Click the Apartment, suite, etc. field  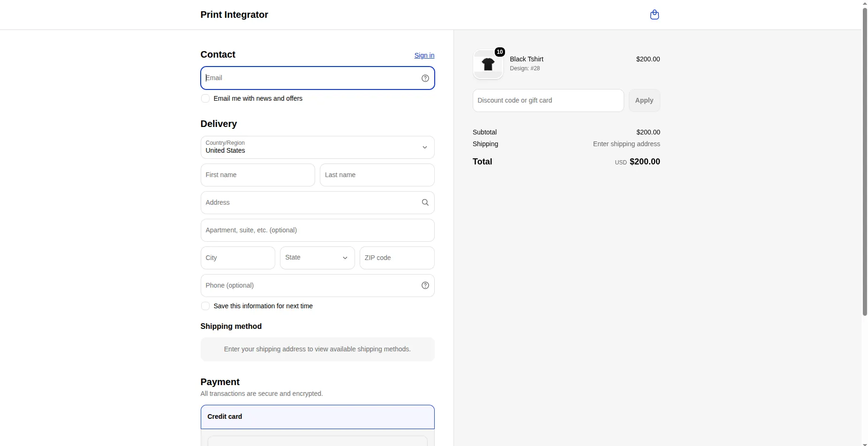click(x=317, y=230)
